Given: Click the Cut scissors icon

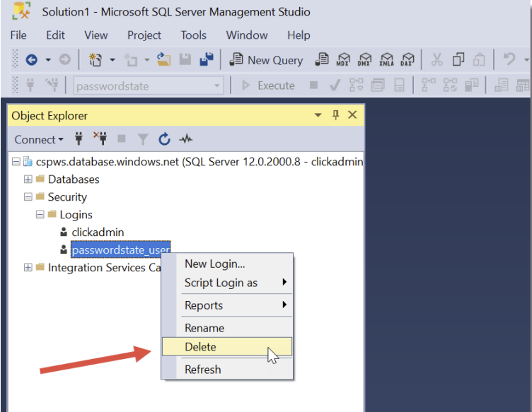Looking at the screenshot, I should tap(436, 59).
